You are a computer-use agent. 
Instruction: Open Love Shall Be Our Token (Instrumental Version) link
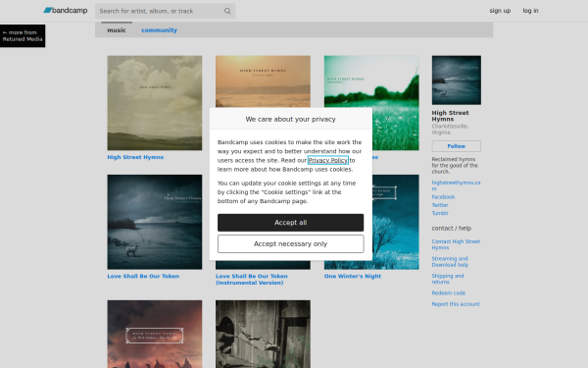click(252, 279)
